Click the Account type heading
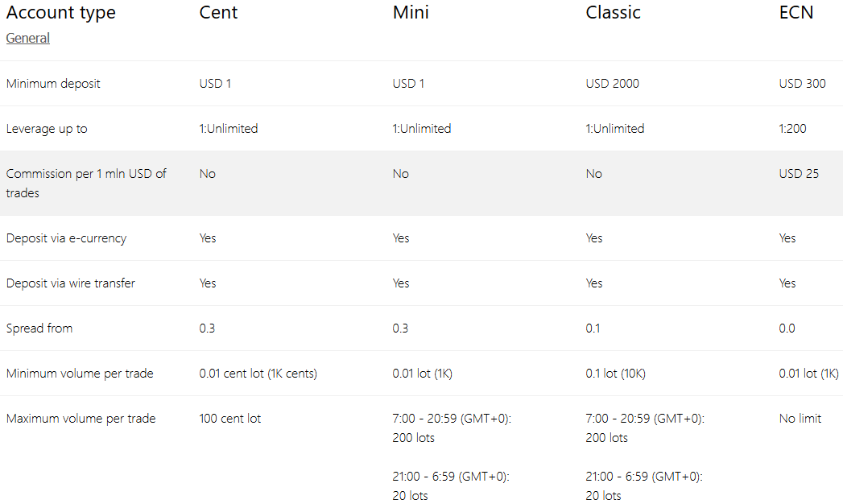The height and width of the screenshot is (504, 843). 60,13
